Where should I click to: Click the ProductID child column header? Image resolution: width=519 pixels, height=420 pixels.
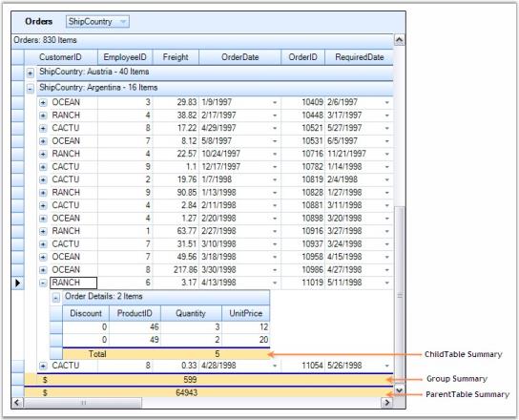click(135, 313)
